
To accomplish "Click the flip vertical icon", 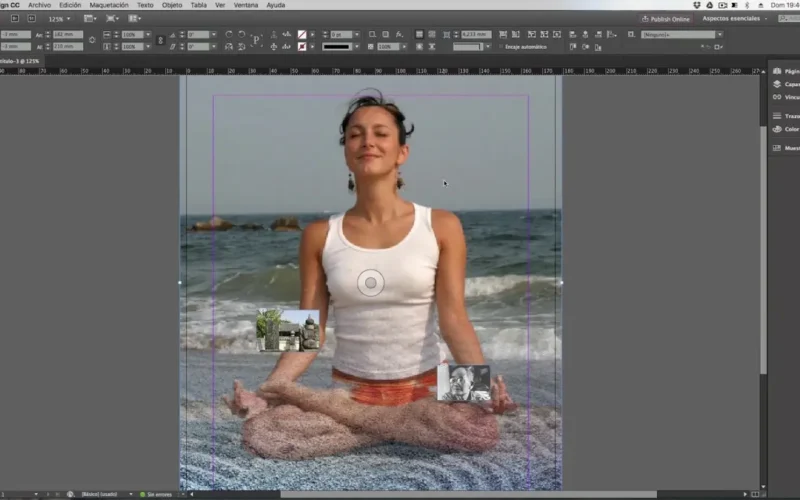I will pyautogui.click(x=241, y=46).
